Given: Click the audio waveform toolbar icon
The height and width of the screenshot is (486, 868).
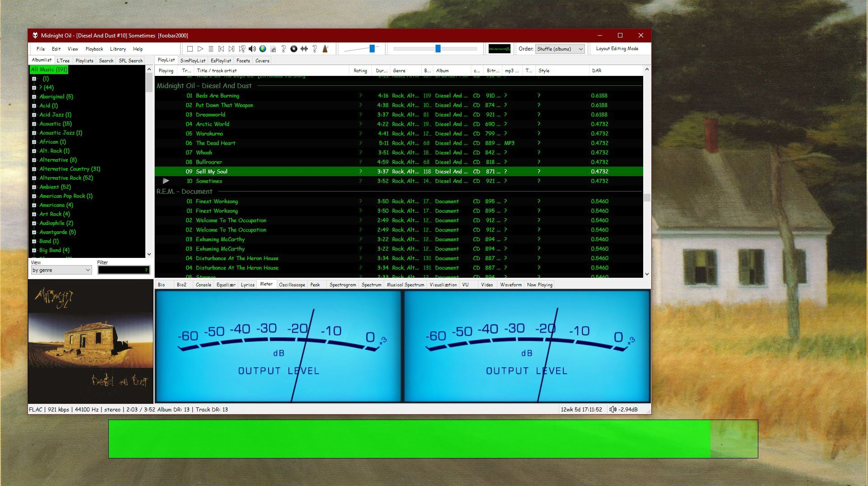Looking at the screenshot, I should tap(304, 49).
